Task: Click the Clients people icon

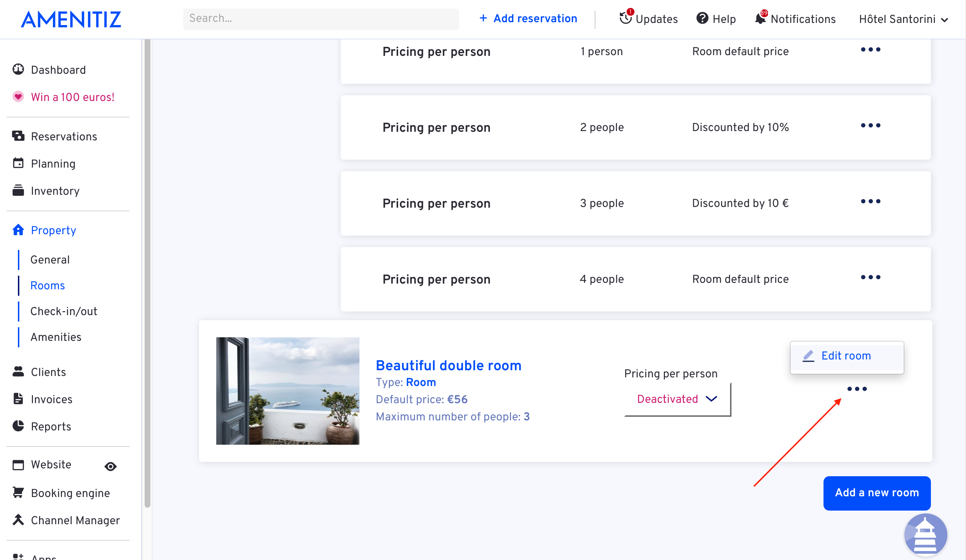Action: pos(18,372)
